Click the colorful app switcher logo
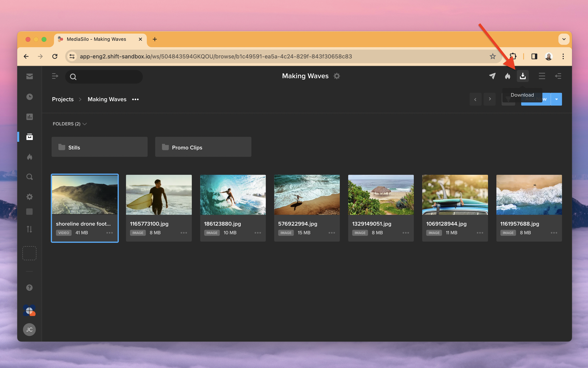Image resolution: width=588 pixels, height=368 pixels. click(x=29, y=310)
